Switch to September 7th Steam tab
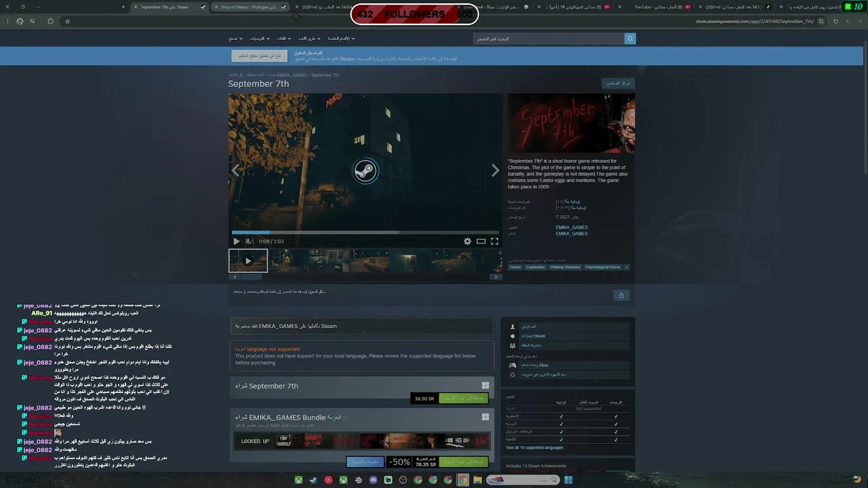 [169, 7]
